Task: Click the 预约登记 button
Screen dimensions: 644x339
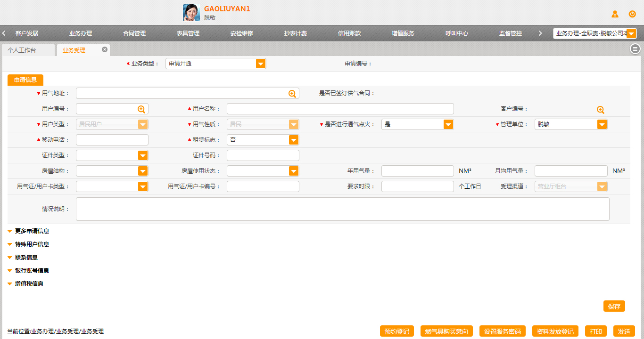Action: [x=396, y=331]
